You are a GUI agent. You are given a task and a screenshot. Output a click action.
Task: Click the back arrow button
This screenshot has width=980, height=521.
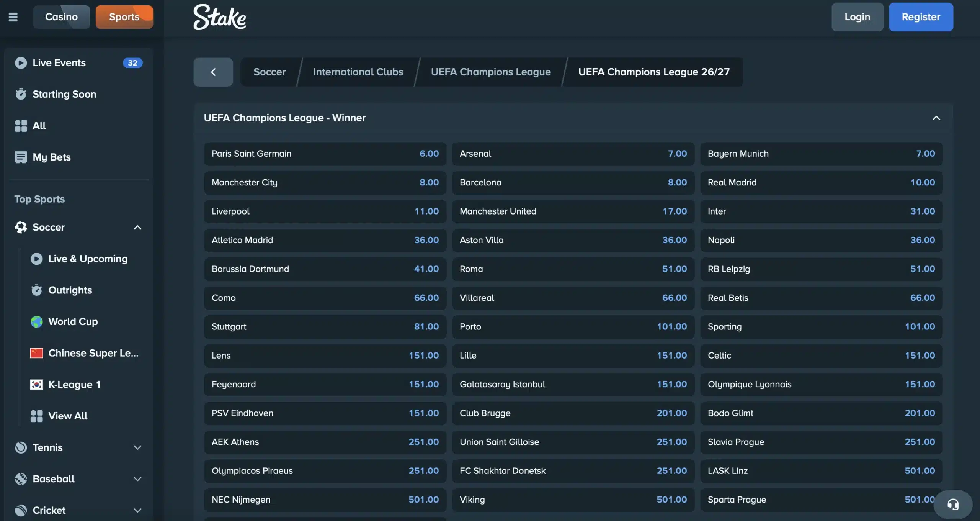(213, 72)
